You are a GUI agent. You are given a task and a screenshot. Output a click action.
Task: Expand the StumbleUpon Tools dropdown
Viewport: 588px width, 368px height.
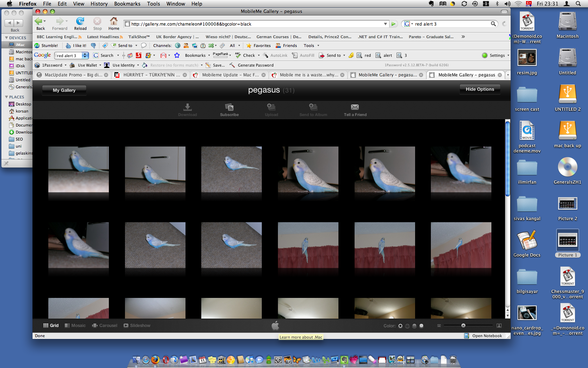318,46
